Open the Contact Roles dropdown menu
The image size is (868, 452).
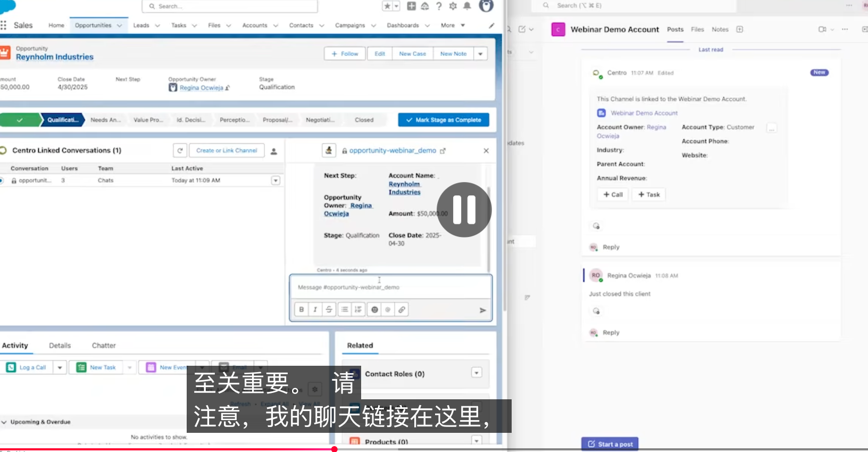coord(477,373)
